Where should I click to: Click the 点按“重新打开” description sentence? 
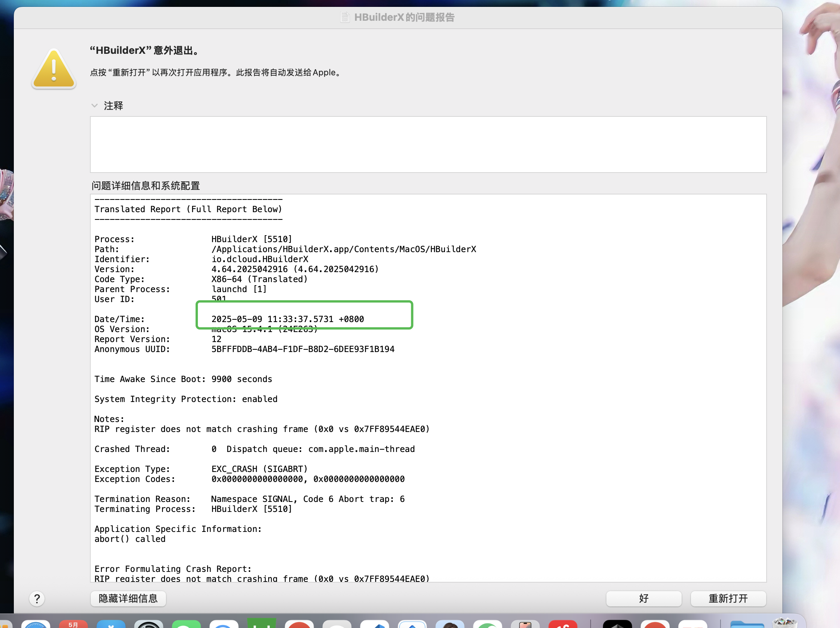[216, 72]
